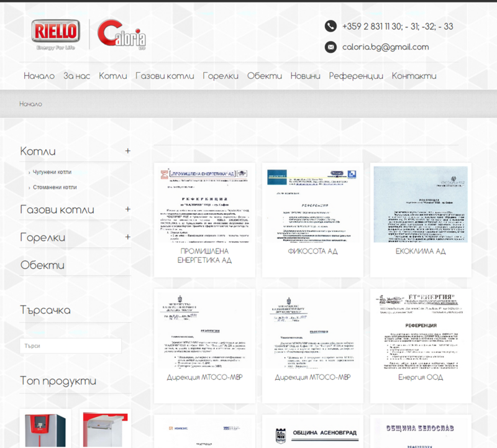Open the Промишлена Енергетика АД reference document thumbnail
The width and height of the screenshot is (497, 448).
point(204,204)
